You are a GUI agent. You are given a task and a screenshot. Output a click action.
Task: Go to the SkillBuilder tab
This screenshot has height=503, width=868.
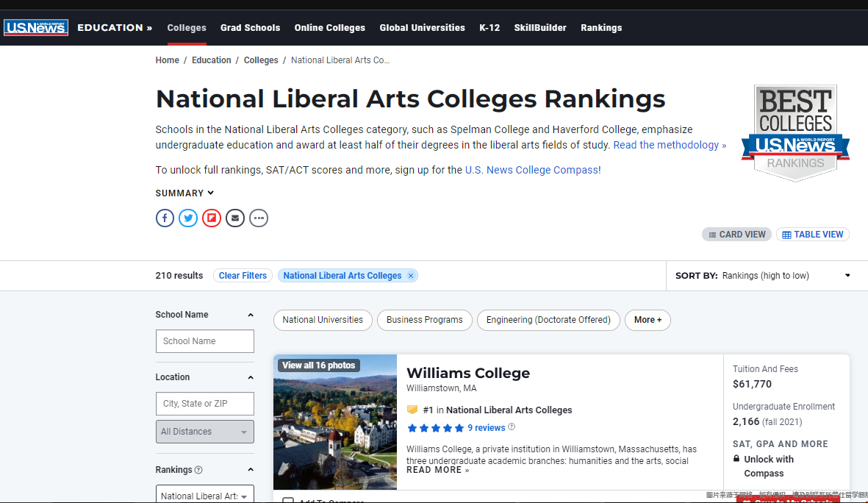pyautogui.click(x=540, y=28)
